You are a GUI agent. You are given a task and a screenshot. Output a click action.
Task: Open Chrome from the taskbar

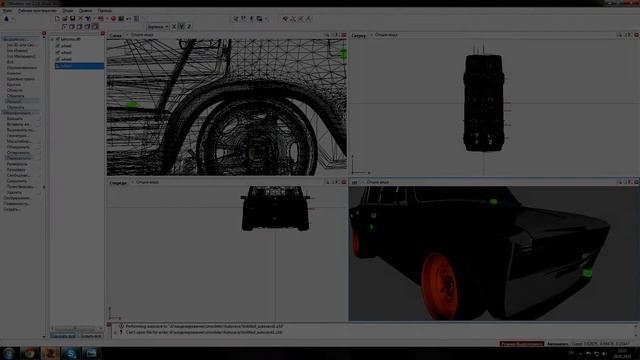coord(29,353)
